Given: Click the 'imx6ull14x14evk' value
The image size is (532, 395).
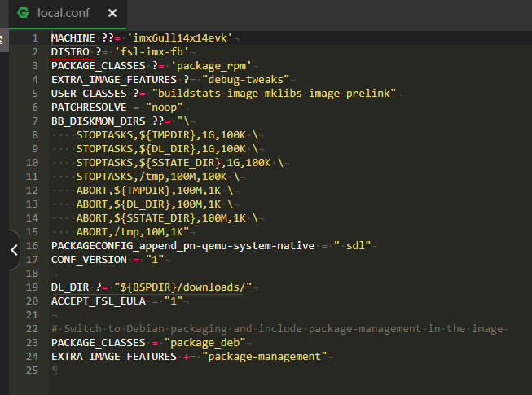Looking at the screenshot, I should pos(180,38).
